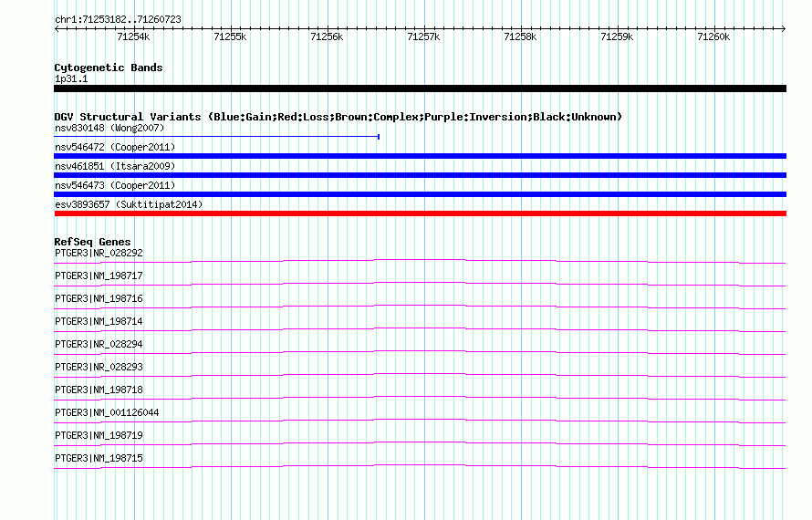Image resolution: width=812 pixels, height=520 pixels.
Task: Select the magenta PTGER3|NM_198718 intron line
Action: pyautogui.click(x=420, y=398)
